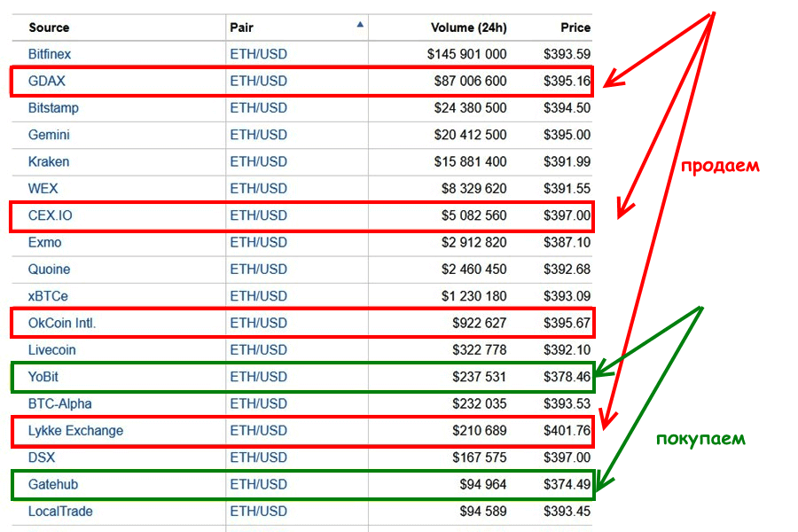This screenshot has height=532, width=798.
Task: Sort by Volume (24h) column header
Action: (x=468, y=27)
